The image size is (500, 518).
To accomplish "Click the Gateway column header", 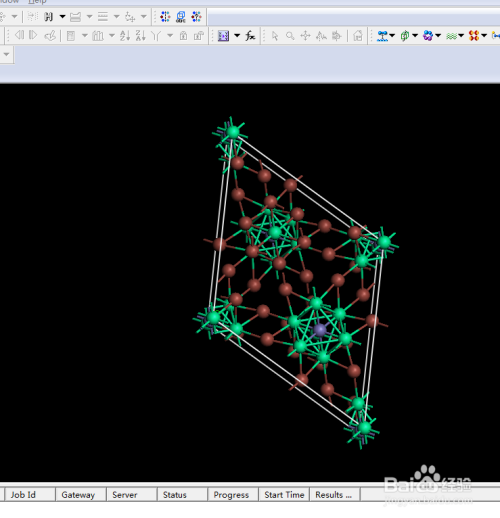I will pos(80,495).
